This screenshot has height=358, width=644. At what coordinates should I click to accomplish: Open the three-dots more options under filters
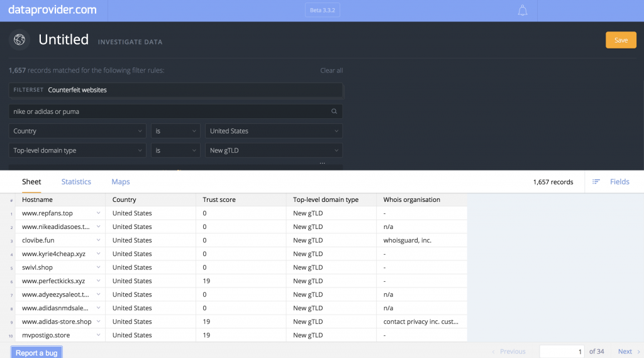[323, 163]
